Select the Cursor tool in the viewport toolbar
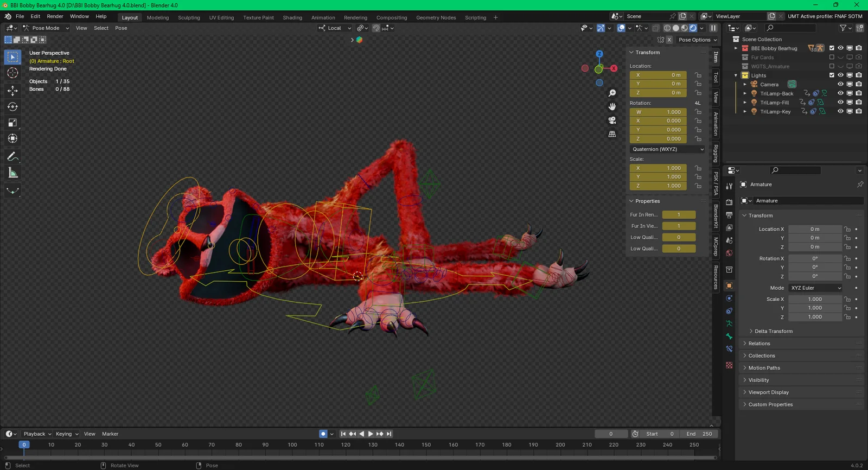Viewport: 868px width, 470px height. [x=12, y=73]
